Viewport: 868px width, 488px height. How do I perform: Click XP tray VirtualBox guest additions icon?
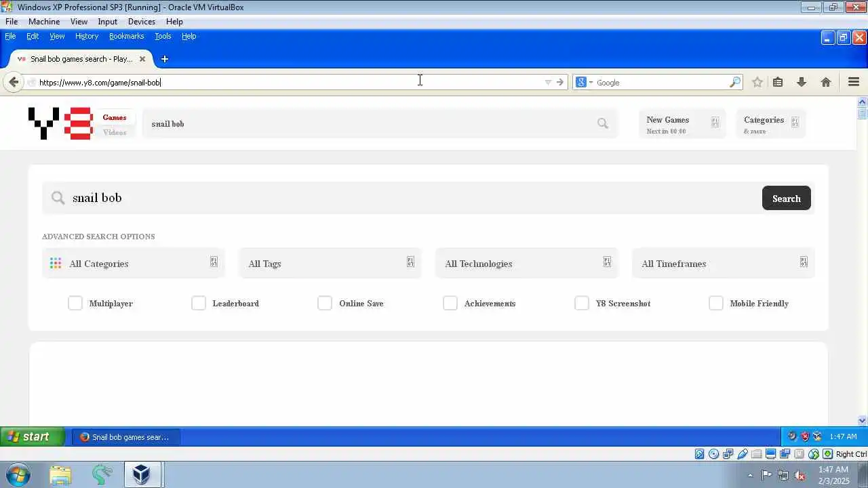tap(817, 436)
